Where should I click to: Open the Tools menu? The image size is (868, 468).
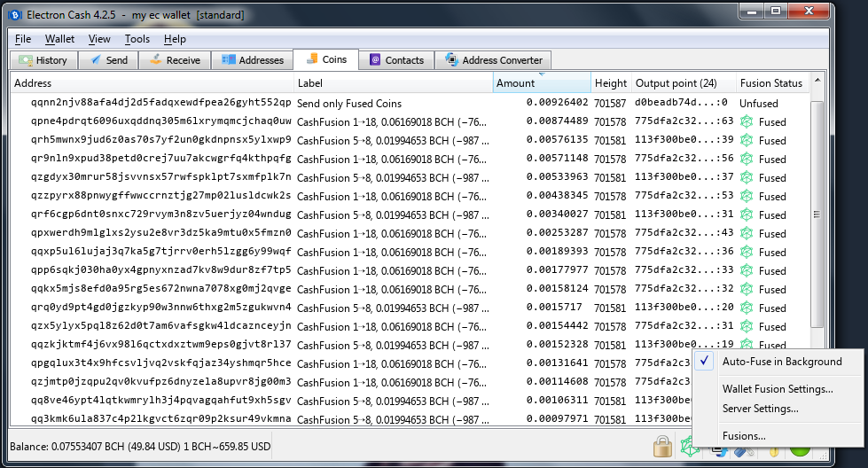tap(137, 39)
